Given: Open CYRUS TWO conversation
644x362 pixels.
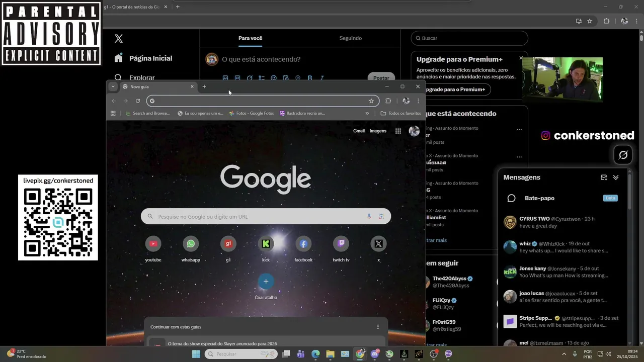Looking at the screenshot, I should (563, 222).
